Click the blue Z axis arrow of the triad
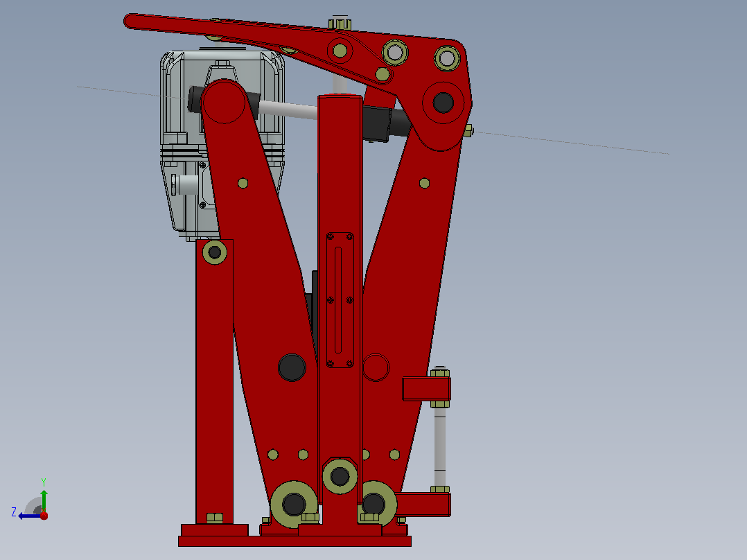This screenshot has width=747, height=560. (x=29, y=516)
